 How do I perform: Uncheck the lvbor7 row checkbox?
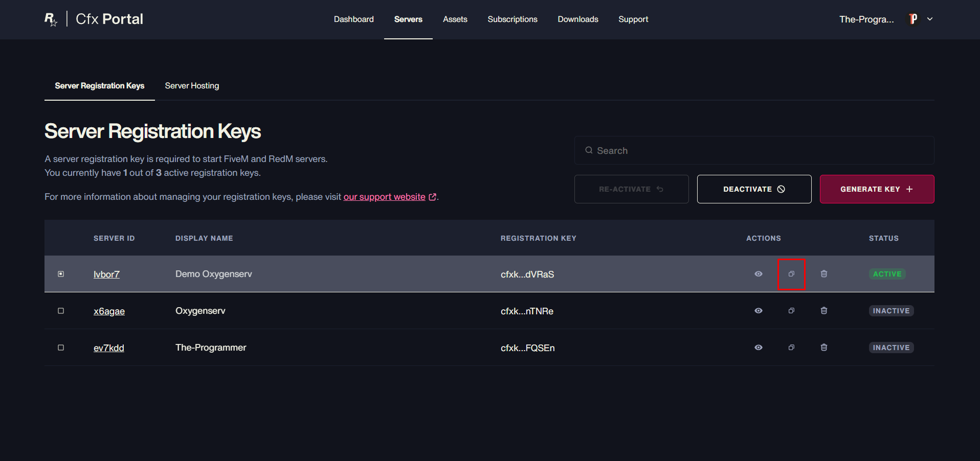tap(61, 274)
